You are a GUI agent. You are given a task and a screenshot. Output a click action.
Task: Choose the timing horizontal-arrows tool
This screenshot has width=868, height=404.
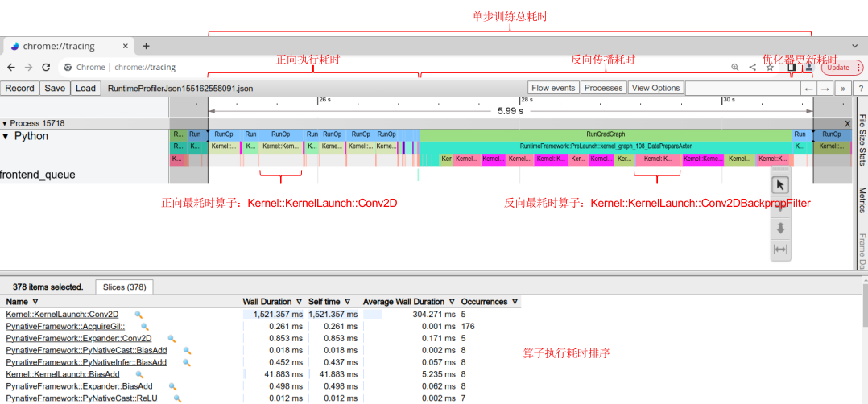780,249
